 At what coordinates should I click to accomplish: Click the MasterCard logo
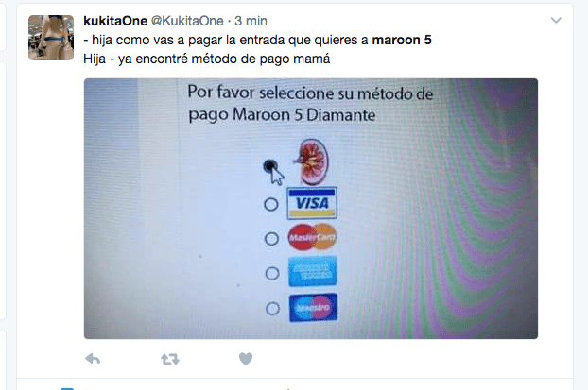(x=312, y=237)
